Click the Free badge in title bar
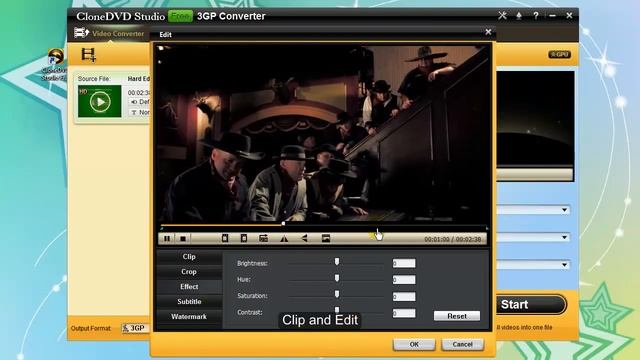 click(180, 16)
